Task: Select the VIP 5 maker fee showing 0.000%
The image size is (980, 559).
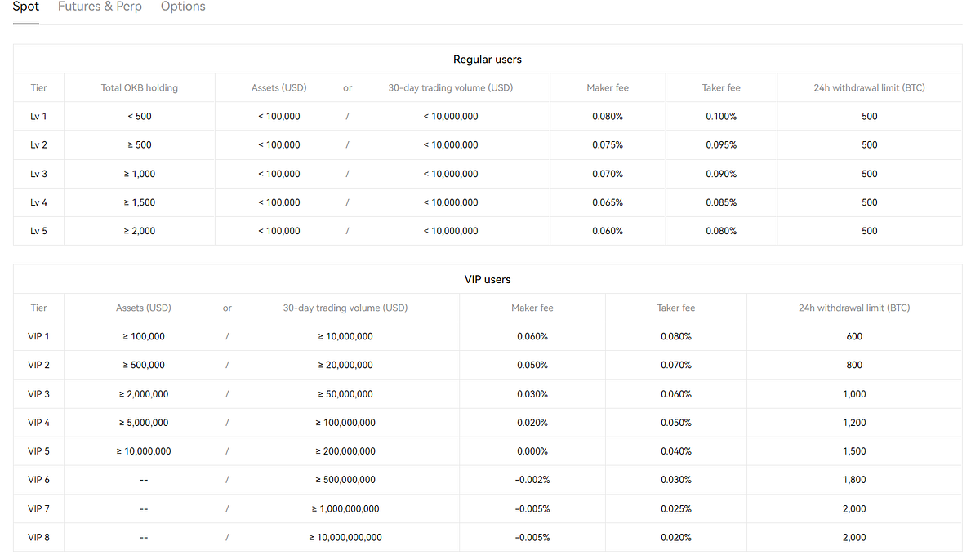Action: pos(532,450)
